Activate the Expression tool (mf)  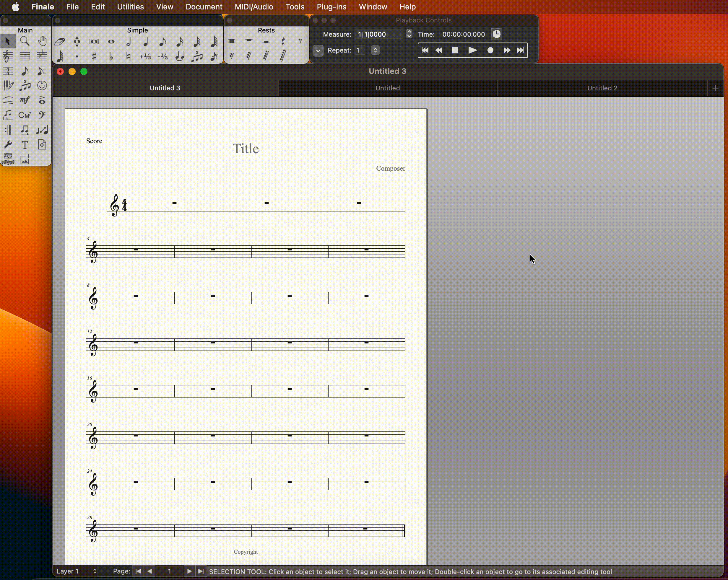click(25, 100)
